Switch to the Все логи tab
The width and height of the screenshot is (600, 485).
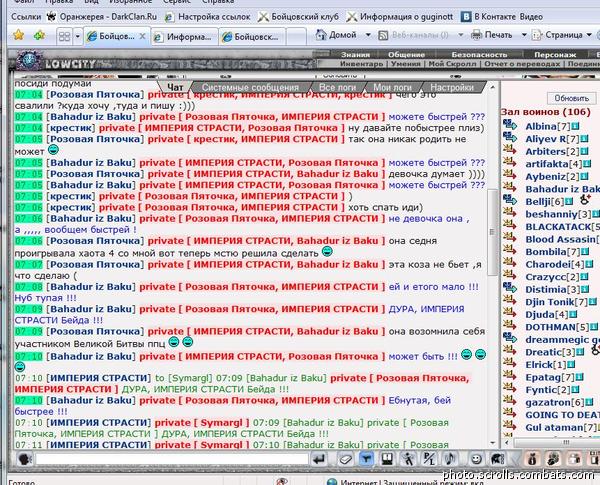tap(338, 87)
